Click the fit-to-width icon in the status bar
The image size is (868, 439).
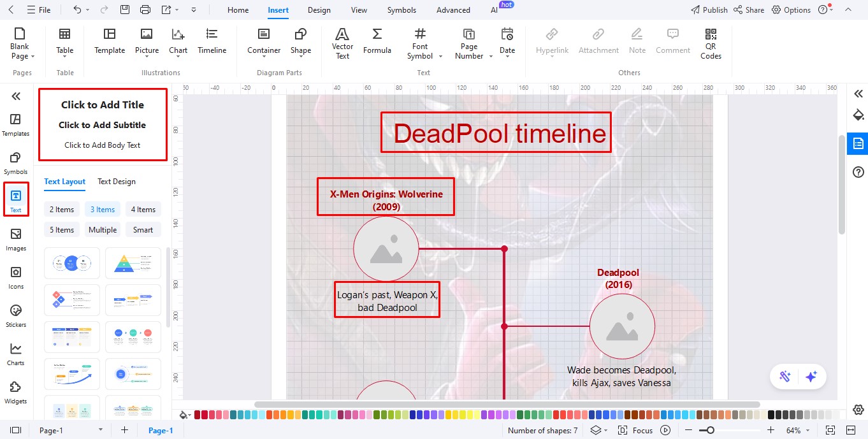click(x=850, y=431)
